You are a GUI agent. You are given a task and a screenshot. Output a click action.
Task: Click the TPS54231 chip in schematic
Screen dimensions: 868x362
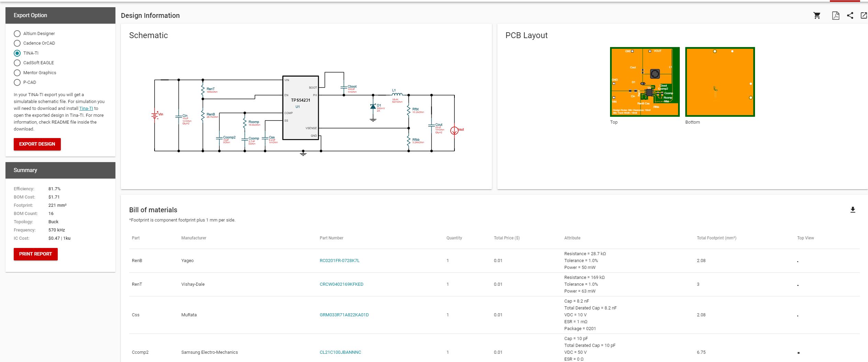tap(301, 108)
